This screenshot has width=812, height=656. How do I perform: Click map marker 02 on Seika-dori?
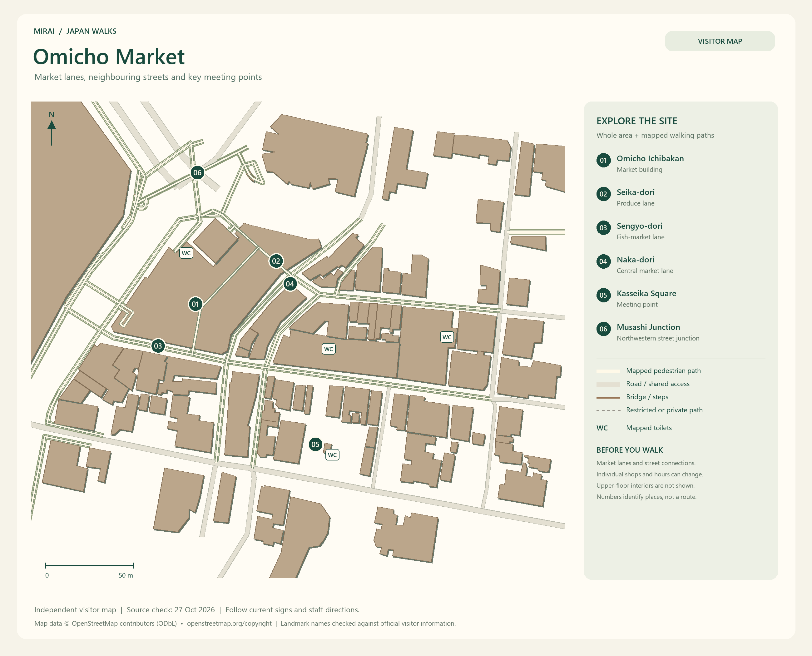(276, 261)
